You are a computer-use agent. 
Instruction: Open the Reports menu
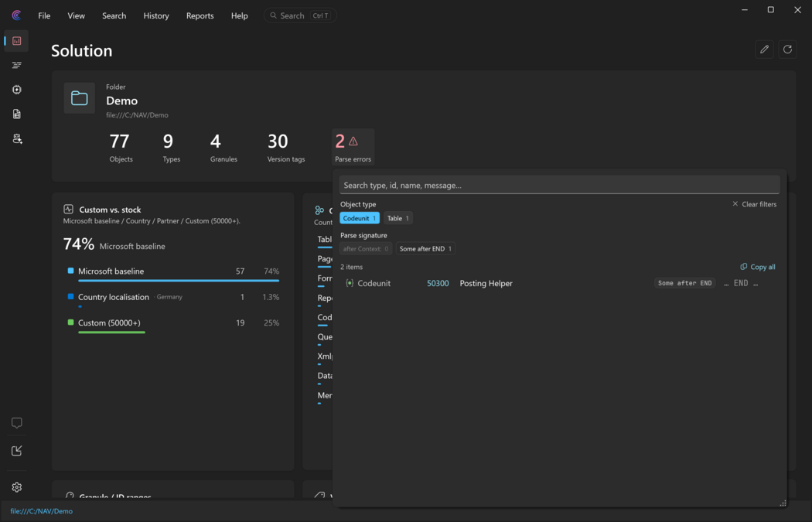[200, 15]
